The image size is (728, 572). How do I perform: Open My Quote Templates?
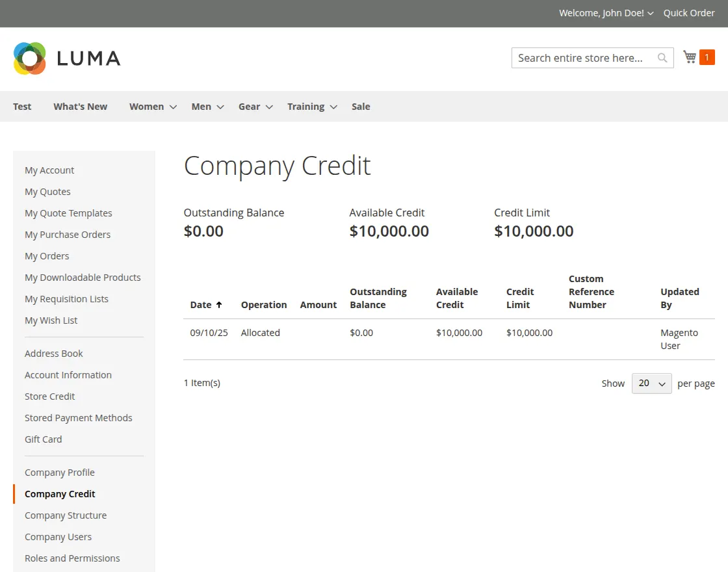tap(68, 213)
